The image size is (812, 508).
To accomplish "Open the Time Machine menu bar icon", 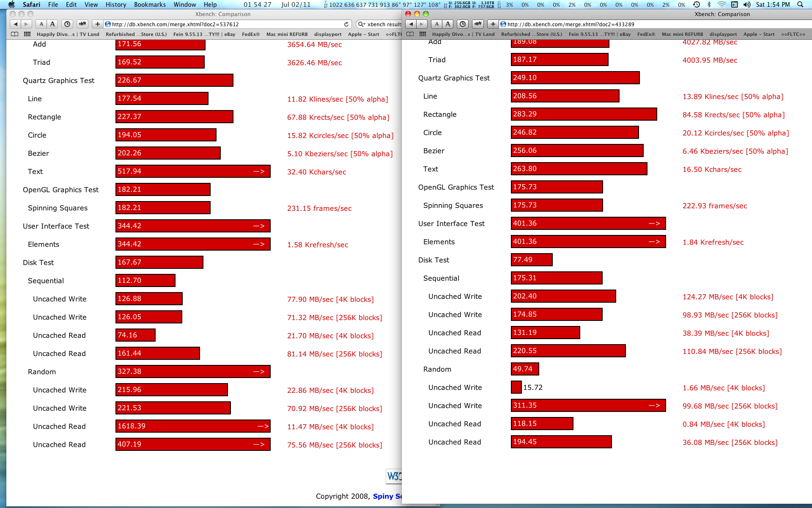I will pos(697,5).
